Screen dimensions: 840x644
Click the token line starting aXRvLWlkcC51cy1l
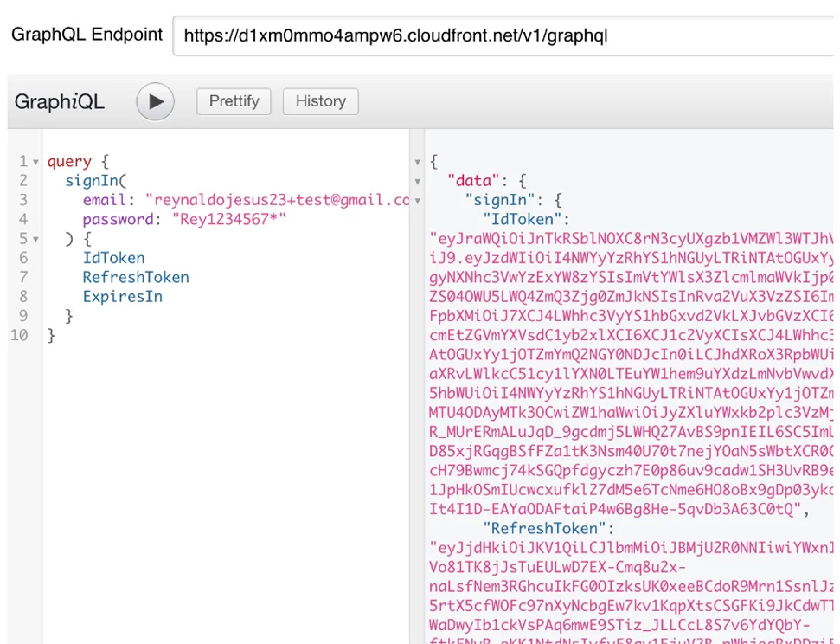click(631, 374)
